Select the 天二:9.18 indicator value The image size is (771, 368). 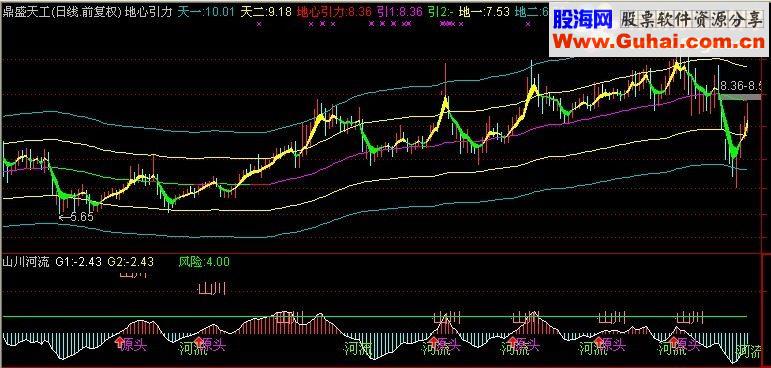tap(266, 11)
